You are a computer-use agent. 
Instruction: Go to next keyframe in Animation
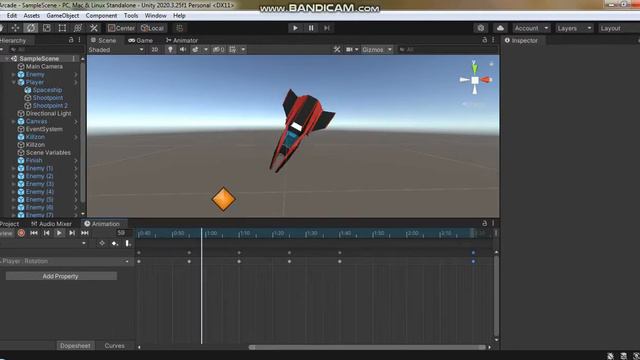[72, 233]
